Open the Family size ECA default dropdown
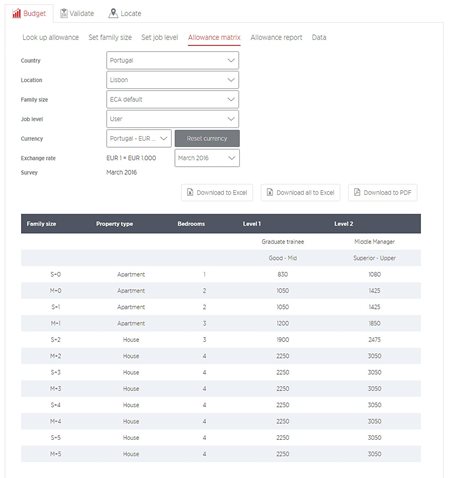450x478 pixels. pos(172,99)
